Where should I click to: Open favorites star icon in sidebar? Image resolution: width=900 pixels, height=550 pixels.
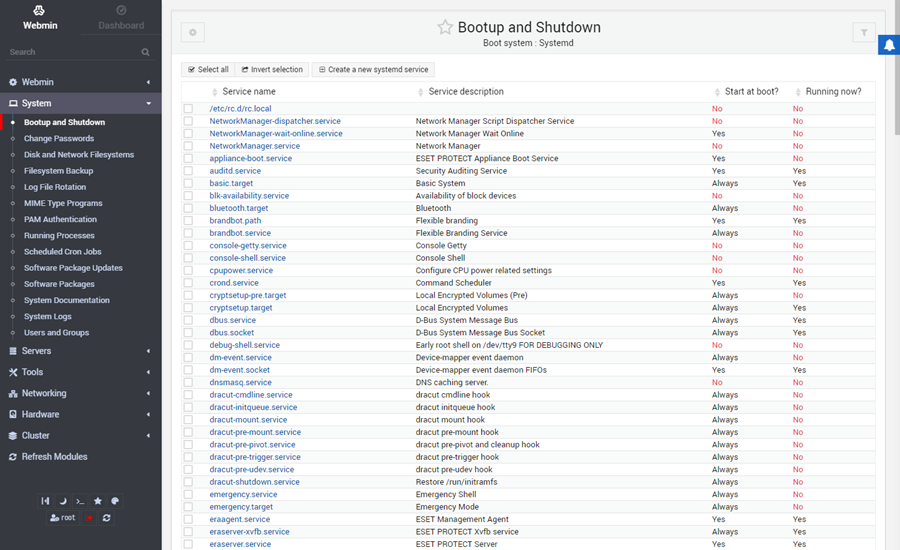pos(98,501)
